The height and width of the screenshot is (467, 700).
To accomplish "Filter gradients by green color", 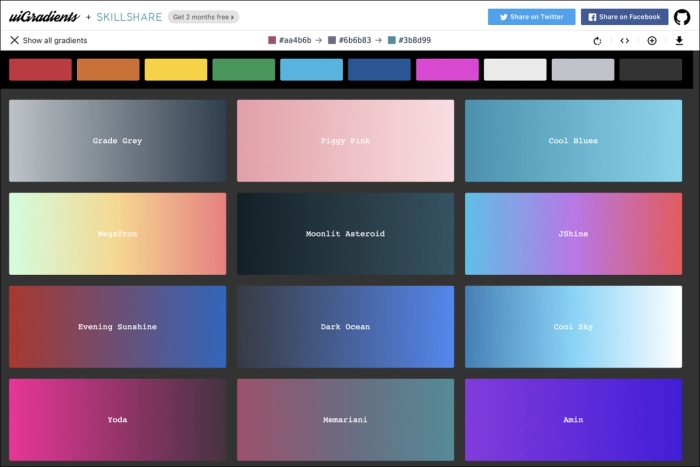I will (244, 70).
